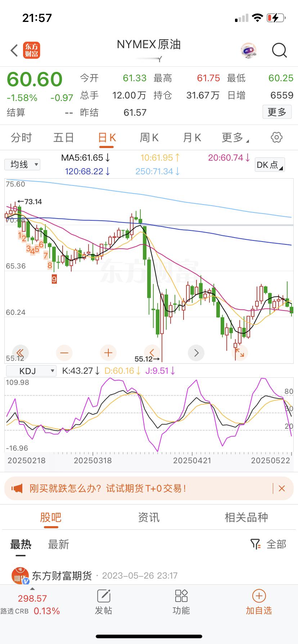Open 东方财富期货 author avatar
Screen dimensions: 298x644
click(20, 575)
